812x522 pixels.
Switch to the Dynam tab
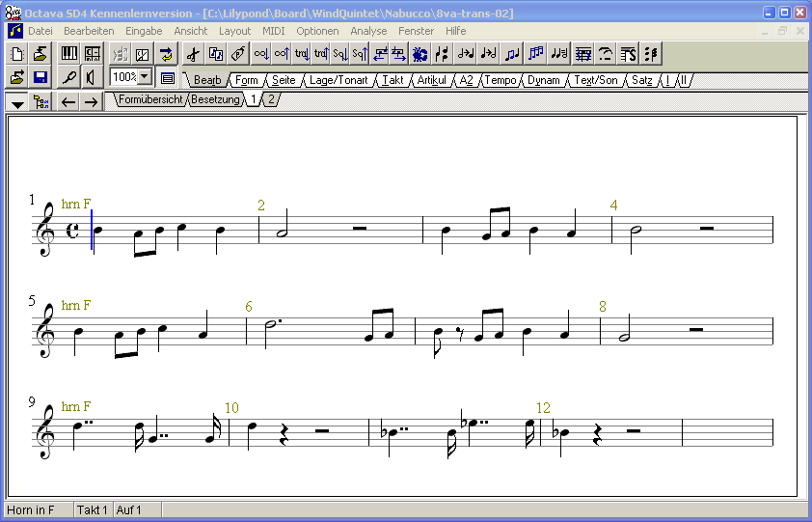[x=544, y=80]
